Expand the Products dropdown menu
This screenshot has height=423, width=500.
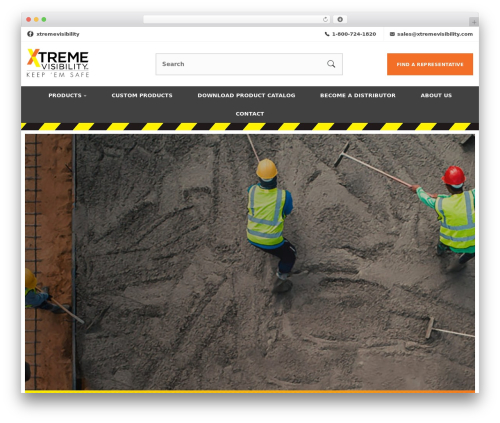click(67, 95)
